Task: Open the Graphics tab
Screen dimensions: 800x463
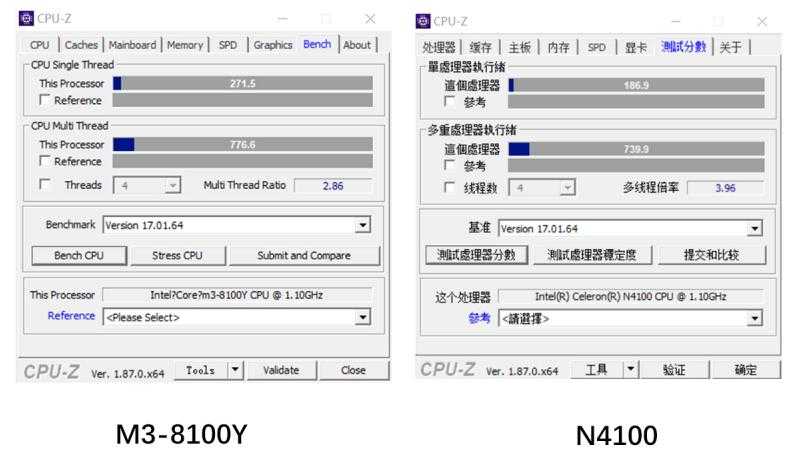Action: (x=273, y=45)
